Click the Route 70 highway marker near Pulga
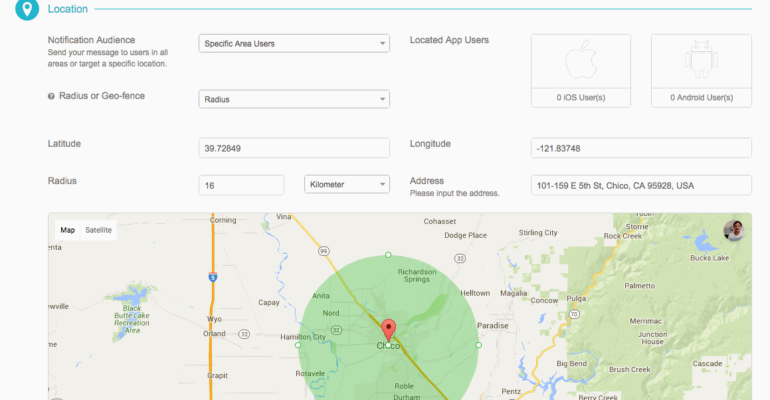The image size is (770, 400). 574,314
